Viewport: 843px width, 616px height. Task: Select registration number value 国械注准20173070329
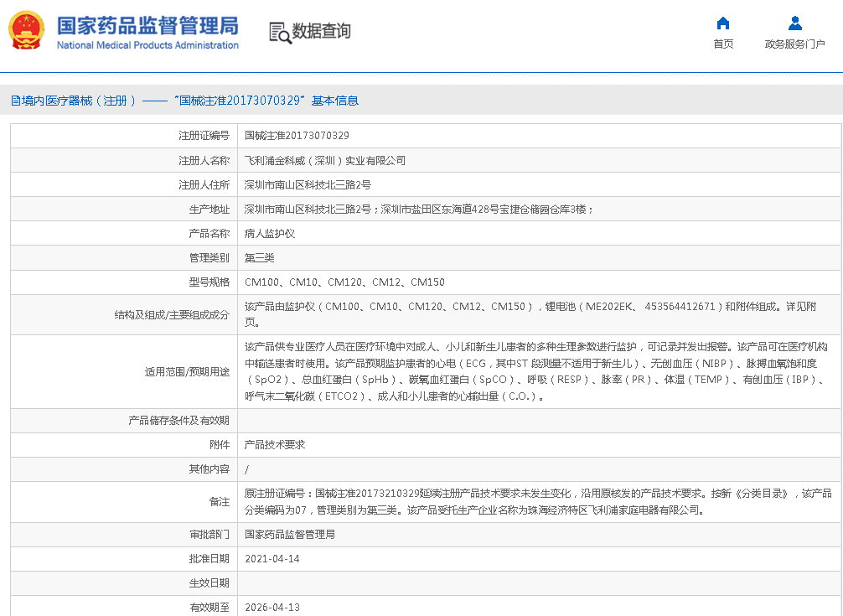[297, 135]
